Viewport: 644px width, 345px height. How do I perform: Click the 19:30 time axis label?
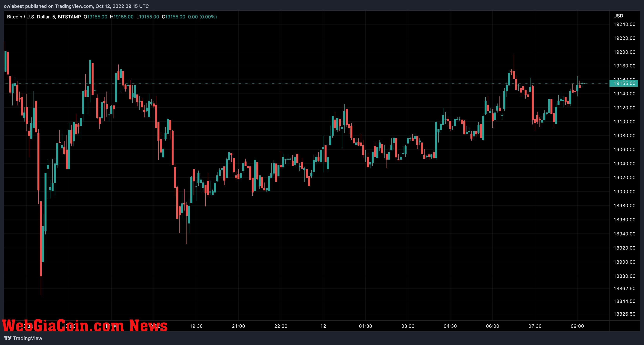(196, 326)
